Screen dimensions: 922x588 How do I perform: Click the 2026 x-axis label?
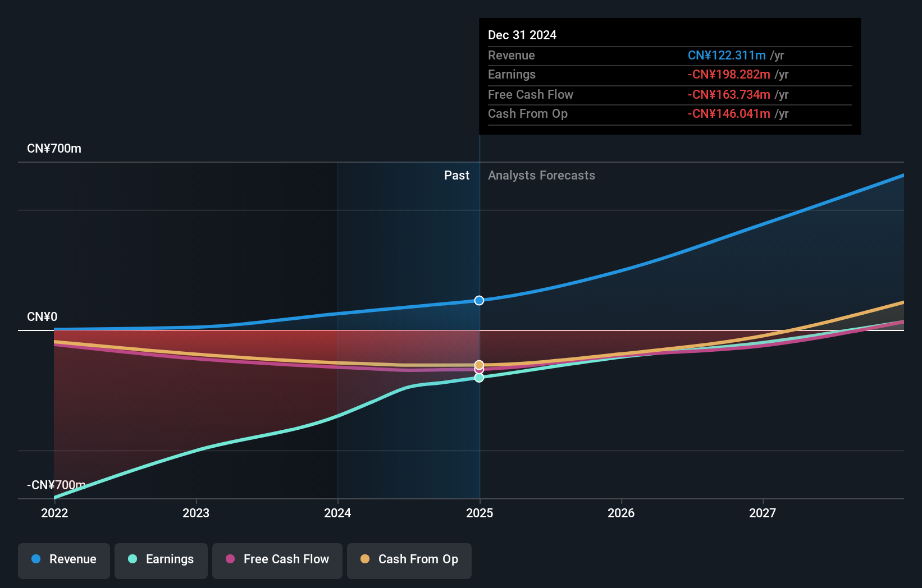621,513
